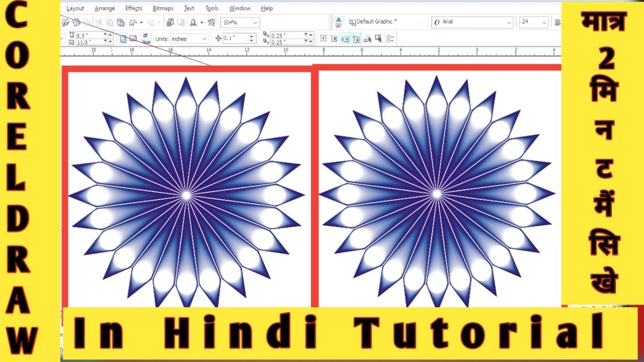The width and height of the screenshot is (644, 362).
Task: Open the Arial font list dropdown
Action: (509, 22)
